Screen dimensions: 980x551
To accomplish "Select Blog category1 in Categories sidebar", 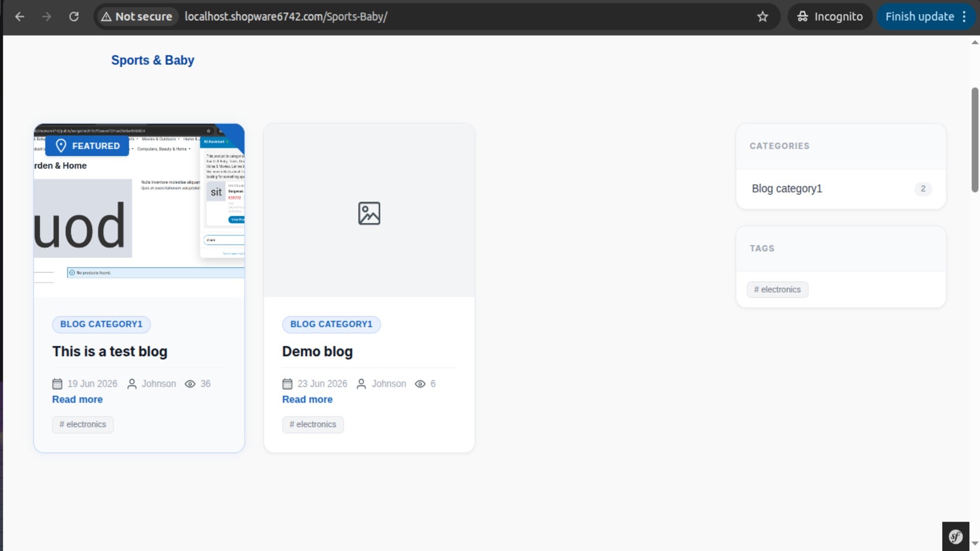I will click(841, 189).
